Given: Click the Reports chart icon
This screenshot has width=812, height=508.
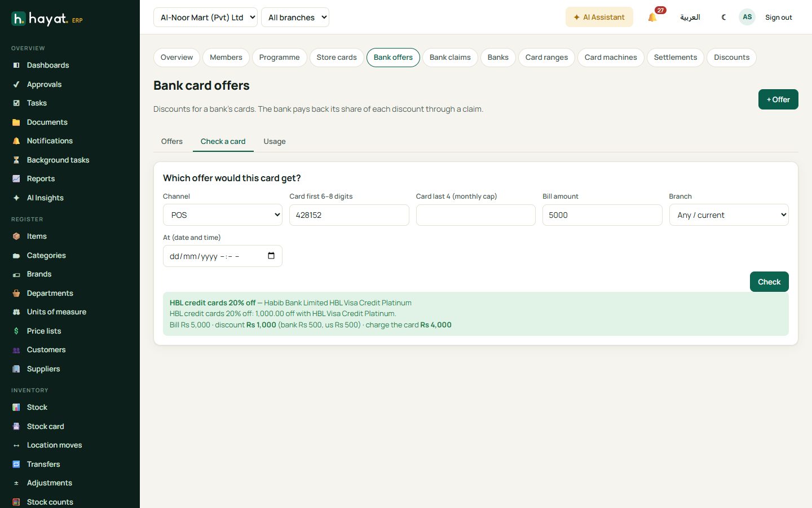Looking at the screenshot, I should (16, 179).
